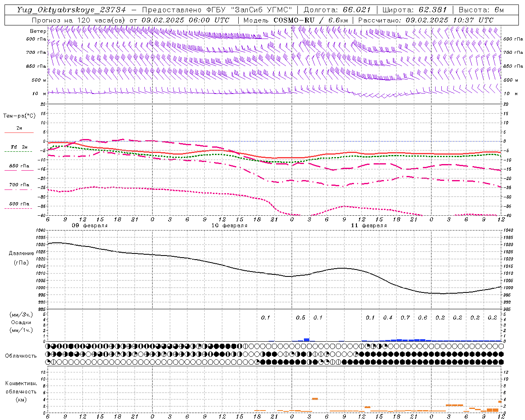The width and height of the screenshot is (525, 420).
Task: Click the 0.6 three-hour precipitation value
Action: pyautogui.click(x=422, y=318)
